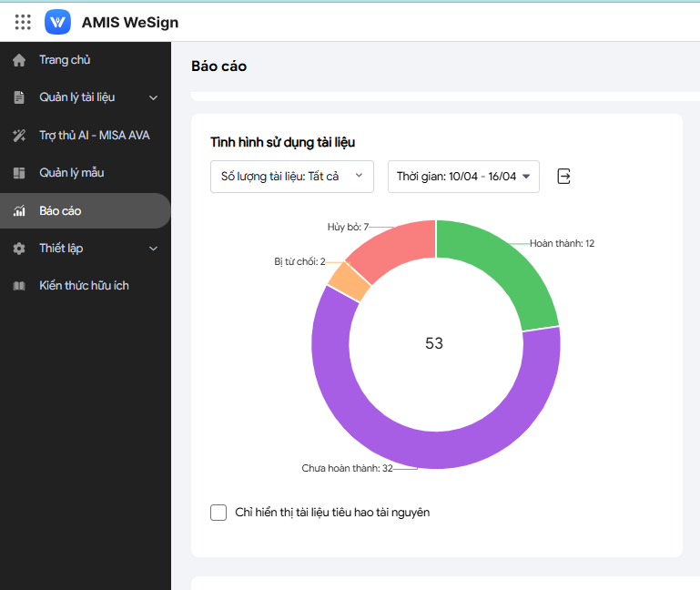Image resolution: width=700 pixels, height=590 pixels.
Task: Click the Trang chủ home icon
Action: point(19,60)
